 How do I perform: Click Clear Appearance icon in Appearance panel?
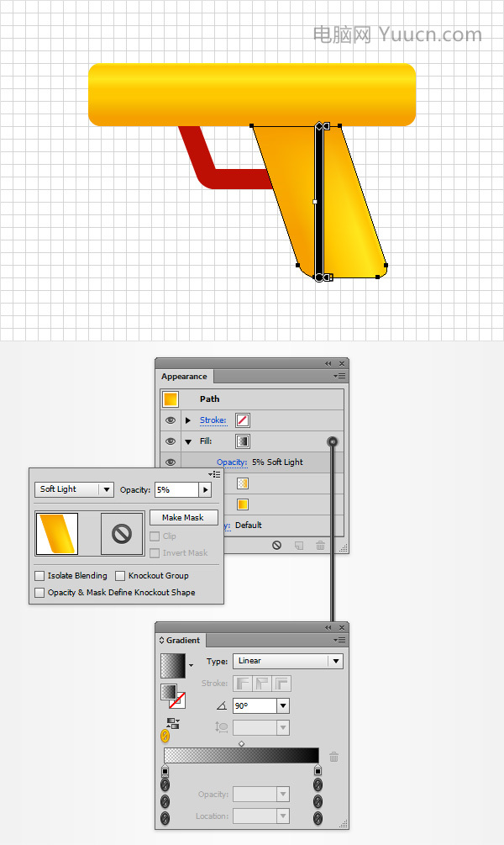(x=276, y=545)
